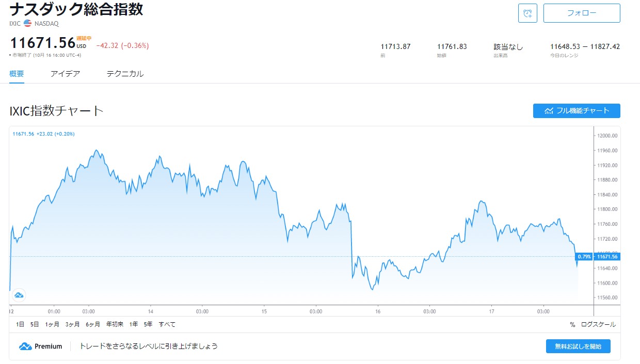Click the 該当なし volume value
The width and height of the screenshot is (640, 364).
click(508, 46)
